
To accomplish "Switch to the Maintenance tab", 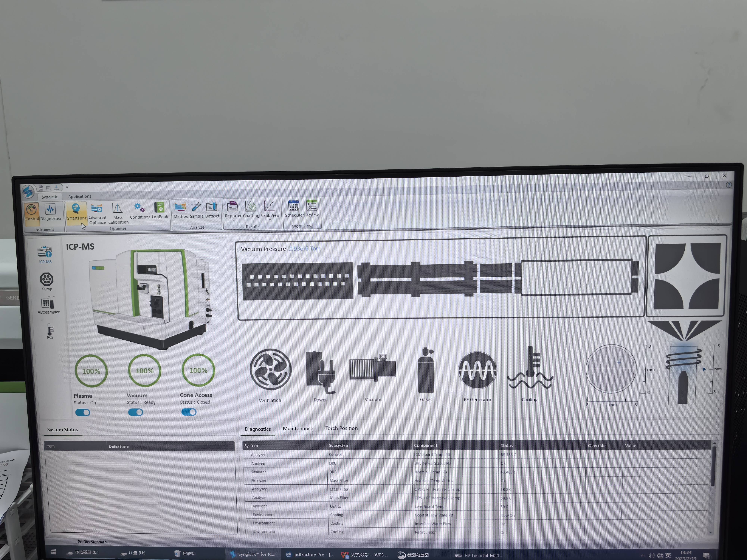I will (x=298, y=428).
